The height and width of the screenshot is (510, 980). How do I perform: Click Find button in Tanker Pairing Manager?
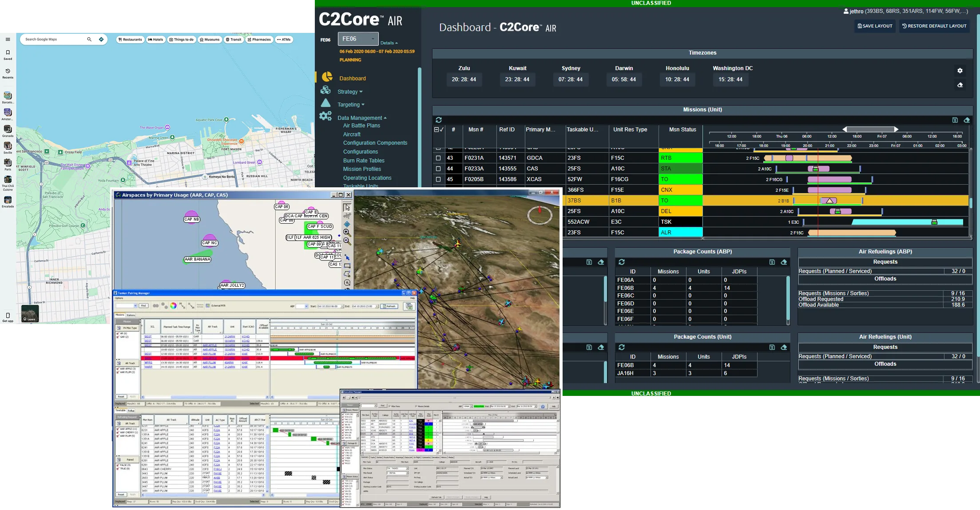pos(143,306)
